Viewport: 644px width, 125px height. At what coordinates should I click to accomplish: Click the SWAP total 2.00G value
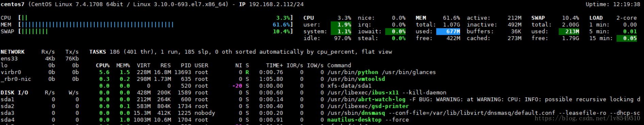[x=571, y=24]
